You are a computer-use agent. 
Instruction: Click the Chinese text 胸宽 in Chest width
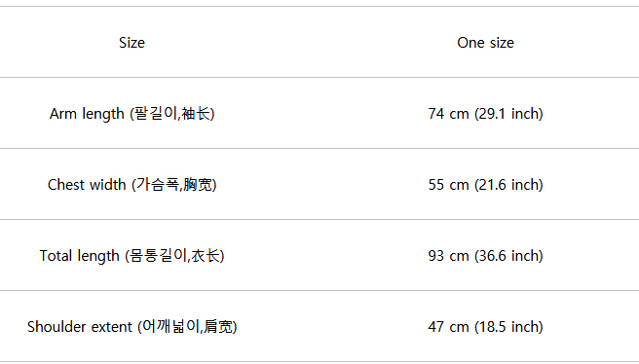click(x=198, y=185)
